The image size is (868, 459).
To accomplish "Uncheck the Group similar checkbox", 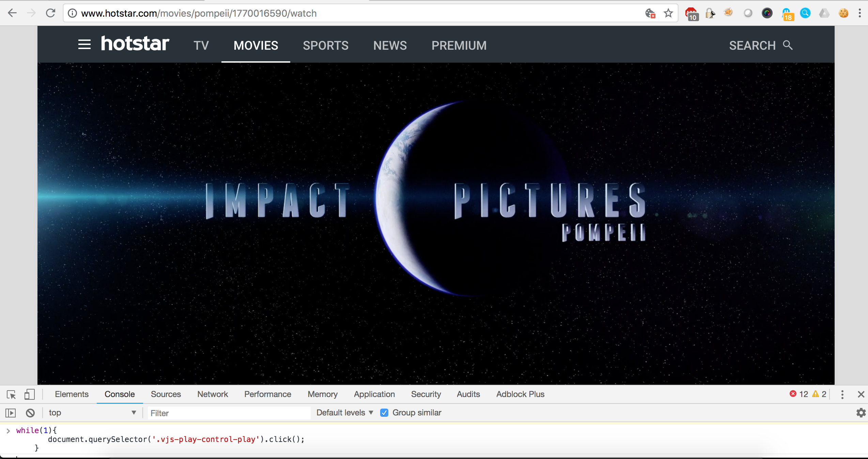I will pyautogui.click(x=384, y=413).
